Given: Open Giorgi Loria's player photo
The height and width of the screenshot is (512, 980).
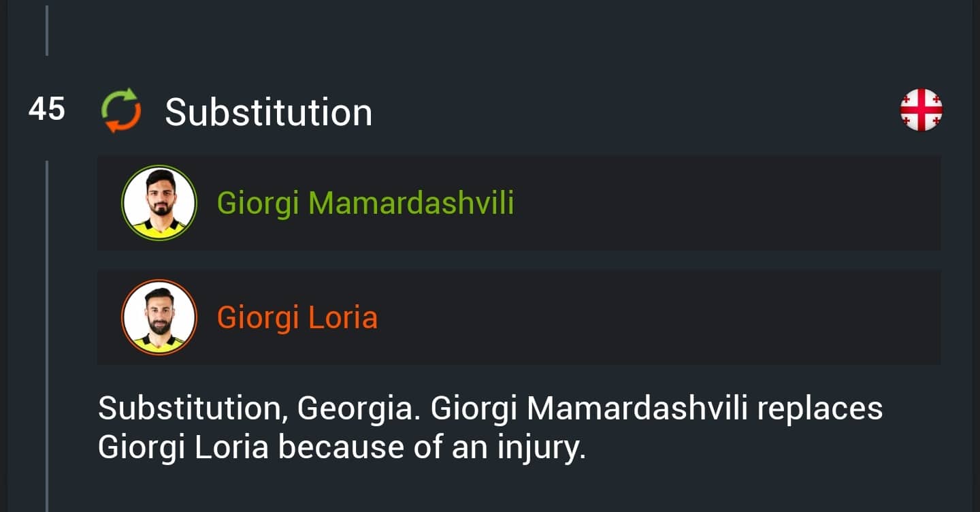Looking at the screenshot, I should [x=159, y=317].
